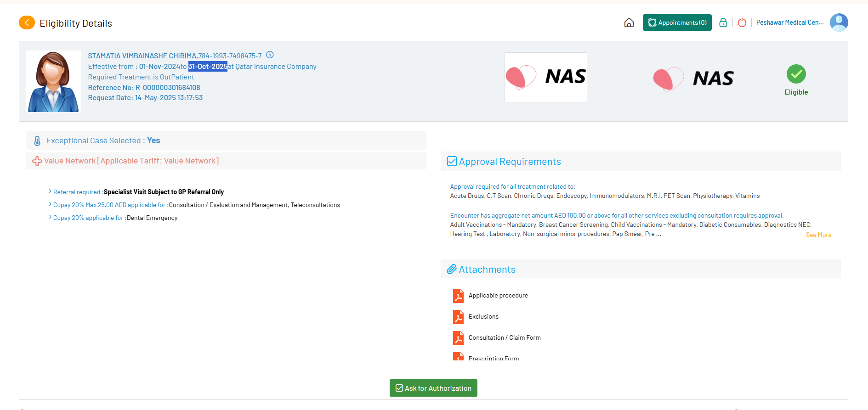Screen dimensions: 868x410
Task: Click the boxed NAS logo
Action: [x=546, y=77]
